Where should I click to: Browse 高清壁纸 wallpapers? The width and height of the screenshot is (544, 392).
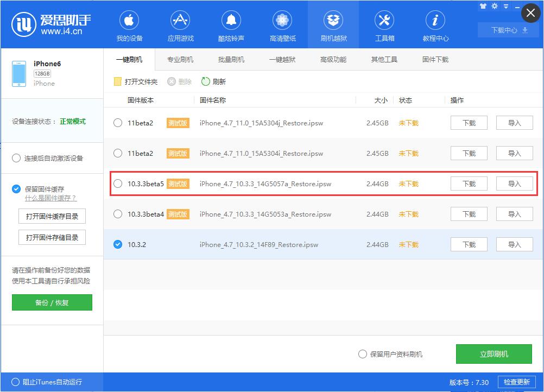click(282, 24)
